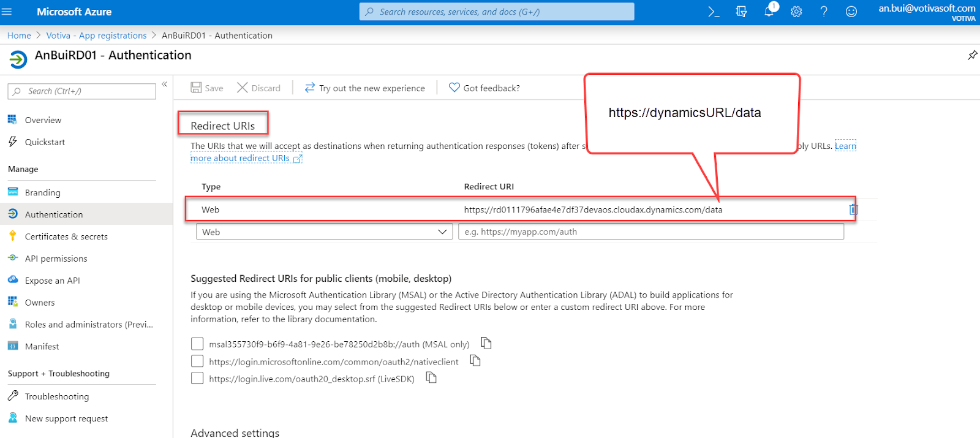Click the Manifest icon in sidebar

tap(12, 346)
